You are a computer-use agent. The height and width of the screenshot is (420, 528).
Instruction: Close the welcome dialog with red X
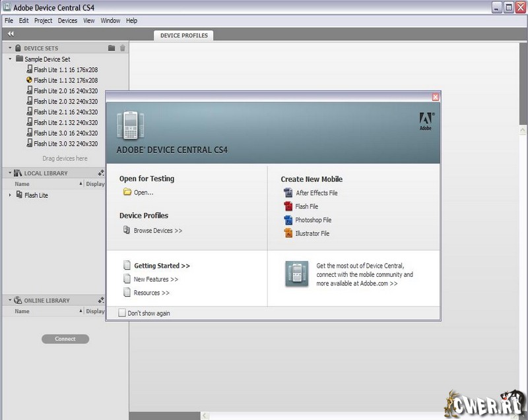436,97
